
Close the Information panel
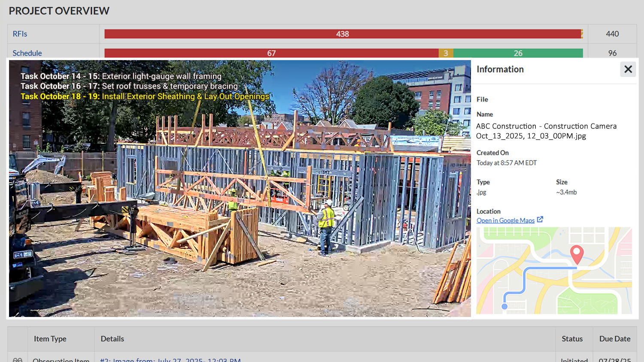click(628, 69)
